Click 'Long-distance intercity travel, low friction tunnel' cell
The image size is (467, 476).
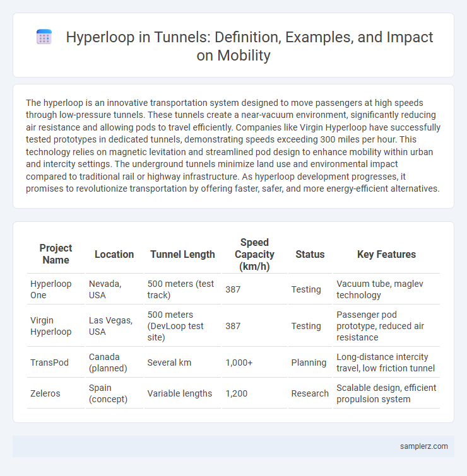386,362
